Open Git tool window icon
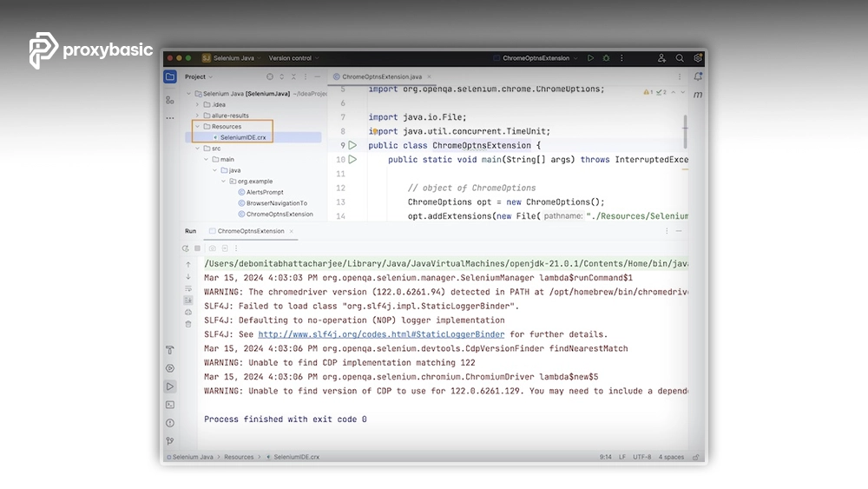This screenshot has width=868, height=489. [x=170, y=441]
